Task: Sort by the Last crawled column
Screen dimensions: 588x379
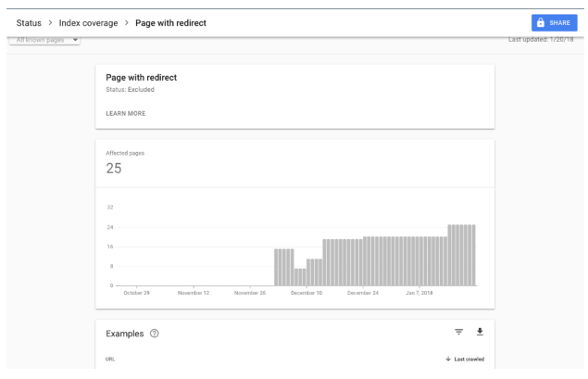Action: (464, 360)
